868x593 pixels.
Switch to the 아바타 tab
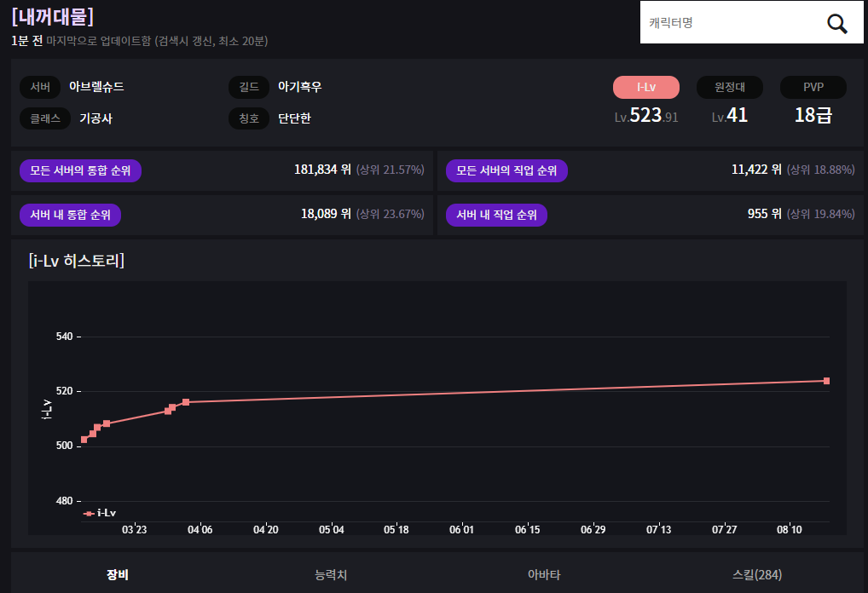pos(544,575)
